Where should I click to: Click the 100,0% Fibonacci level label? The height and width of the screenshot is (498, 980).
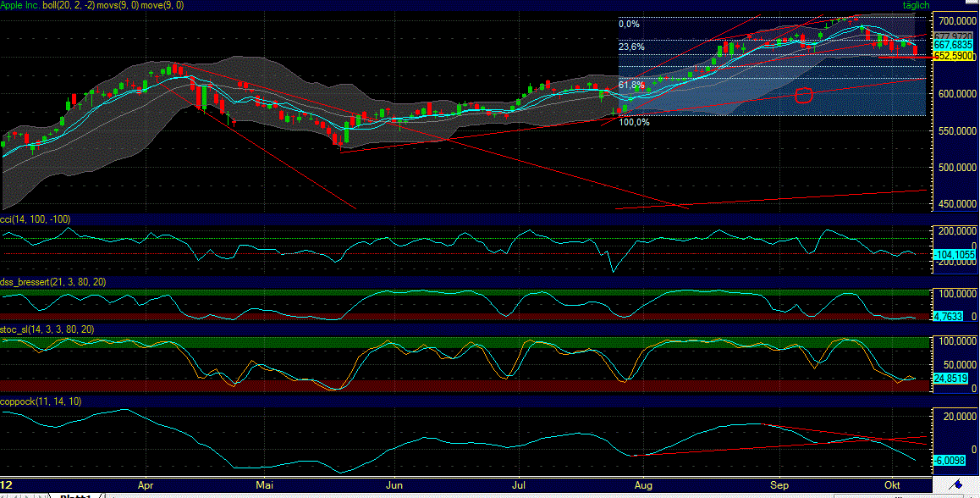[634, 122]
